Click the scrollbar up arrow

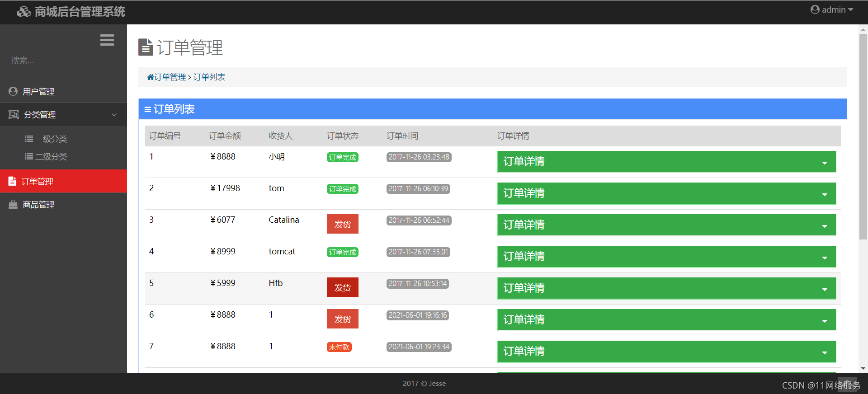click(863, 29)
